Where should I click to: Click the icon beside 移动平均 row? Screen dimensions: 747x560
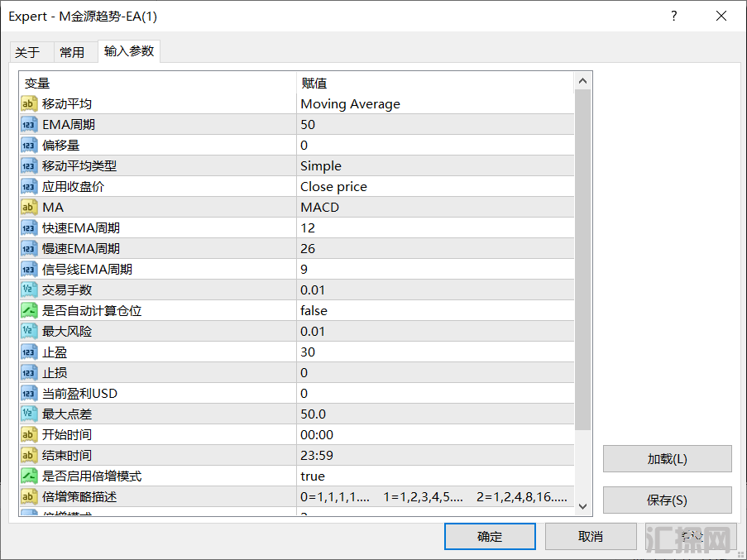tap(29, 103)
